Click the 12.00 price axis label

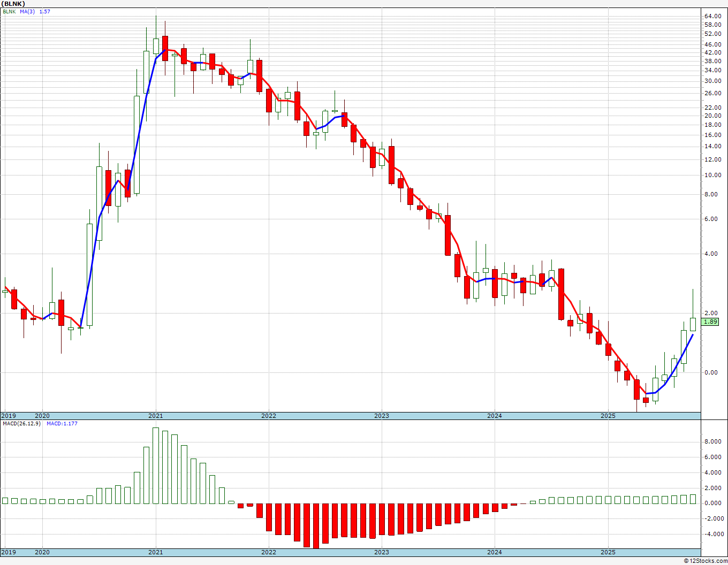(x=713, y=159)
